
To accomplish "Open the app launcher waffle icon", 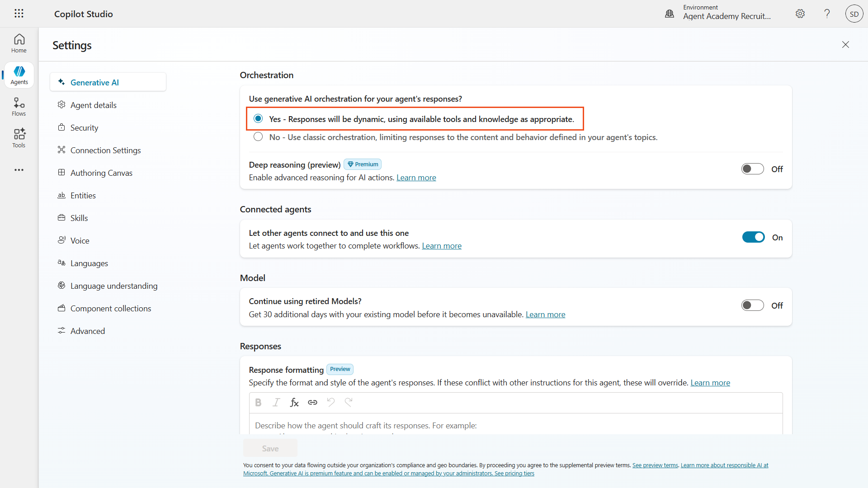I will coord(19,14).
